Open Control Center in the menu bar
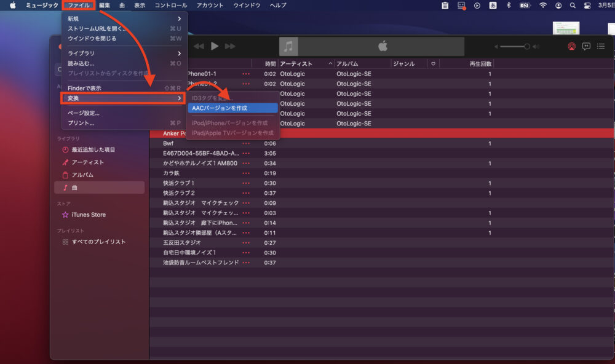The width and height of the screenshot is (615, 364). point(587,6)
